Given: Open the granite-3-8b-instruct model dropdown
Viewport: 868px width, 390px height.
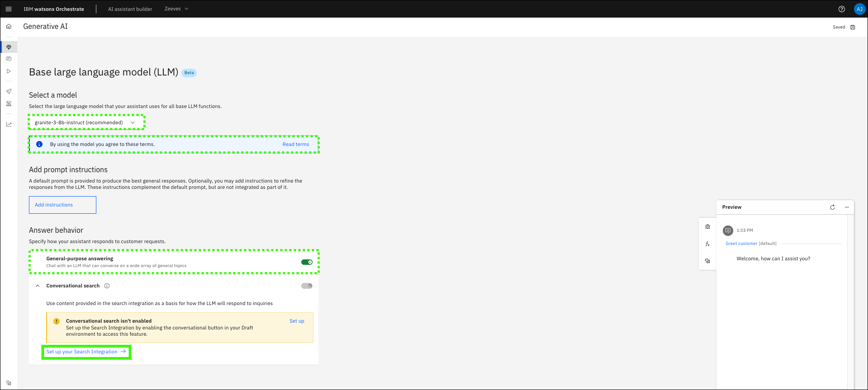Looking at the screenshot, I should click(85, 122).
